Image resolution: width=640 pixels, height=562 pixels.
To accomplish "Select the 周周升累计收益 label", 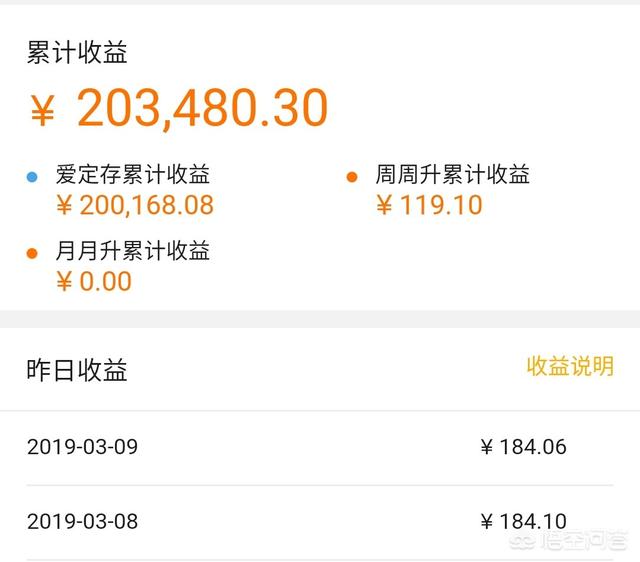I will click(x=453, y=175).
